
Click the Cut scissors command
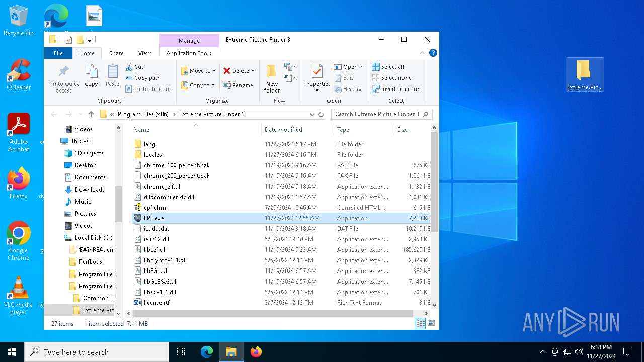pyautogui.click(x=134, y=67)
